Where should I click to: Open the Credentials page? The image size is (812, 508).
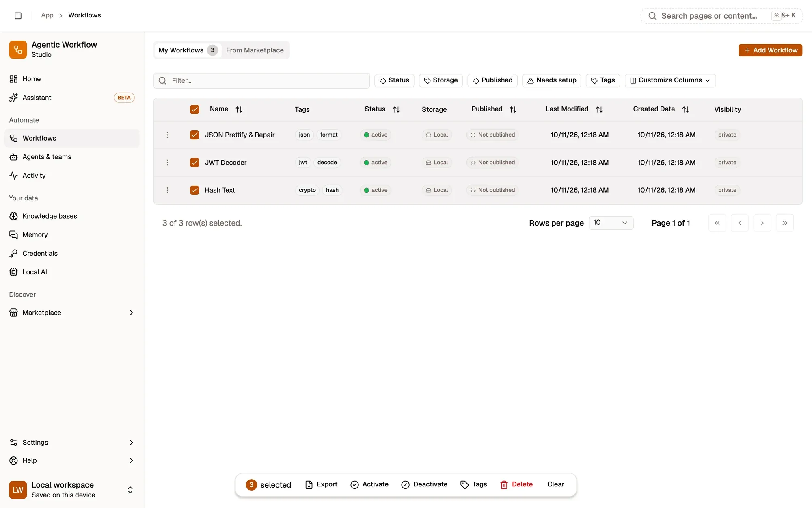(72, 254)
